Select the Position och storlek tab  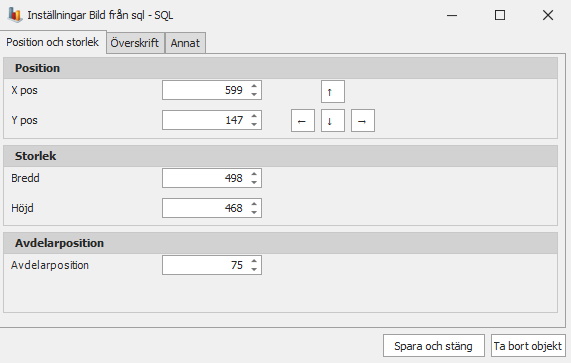52,42
